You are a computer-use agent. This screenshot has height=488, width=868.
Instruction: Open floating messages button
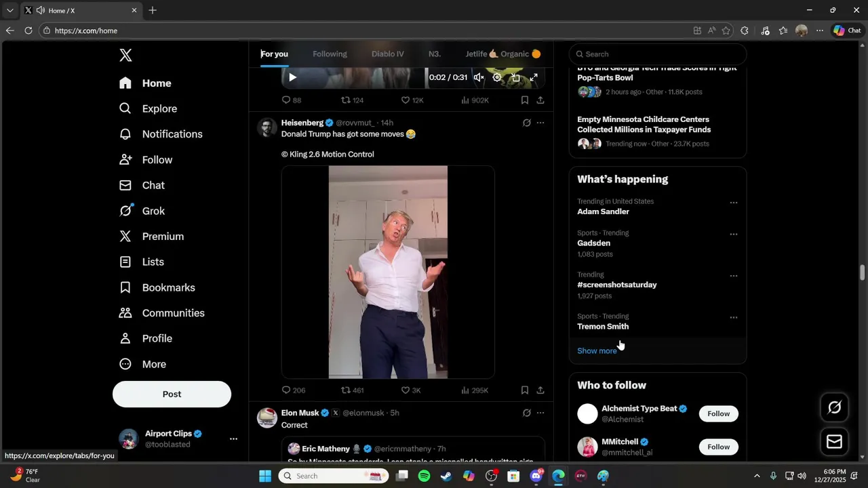834,442
